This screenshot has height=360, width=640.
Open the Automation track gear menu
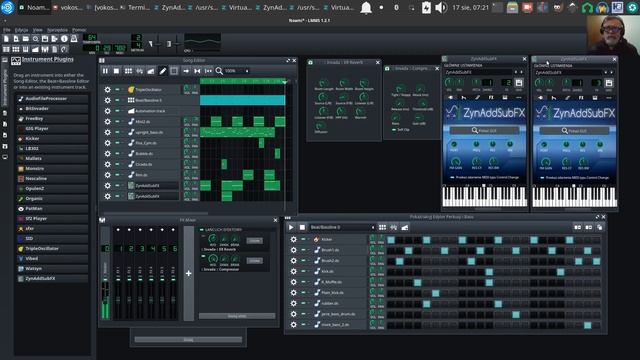coord(107,111)
